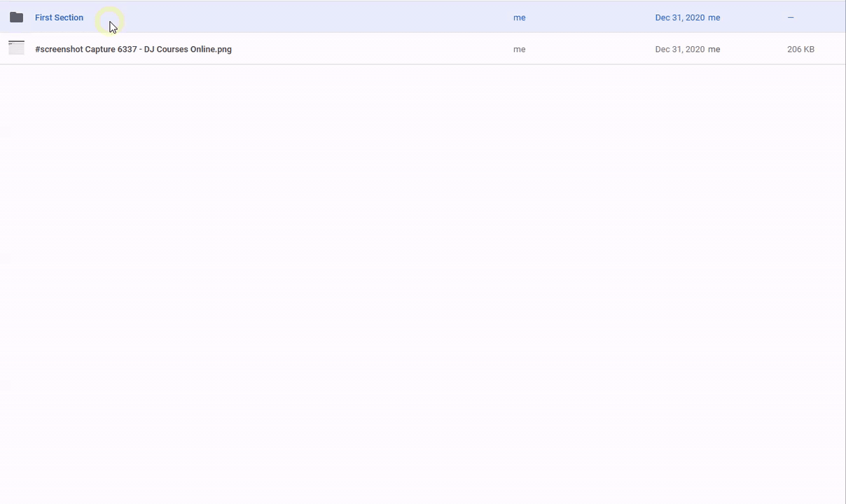Click blank space between PNG modifier and 206 KB
Image resolution: width=846 pixels, height=504 pixels.
(x=753, y=49)
